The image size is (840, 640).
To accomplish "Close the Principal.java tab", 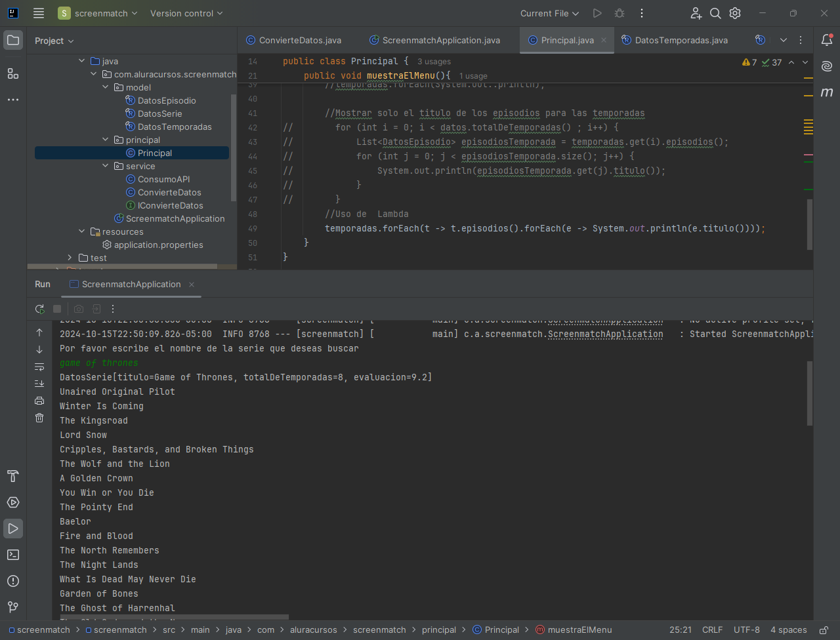I will tap(604, 40).
